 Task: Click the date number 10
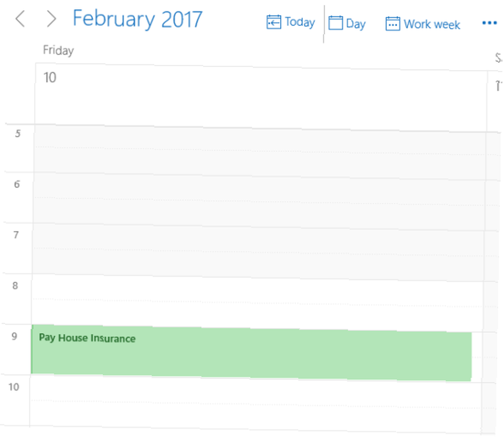[49, 78]
